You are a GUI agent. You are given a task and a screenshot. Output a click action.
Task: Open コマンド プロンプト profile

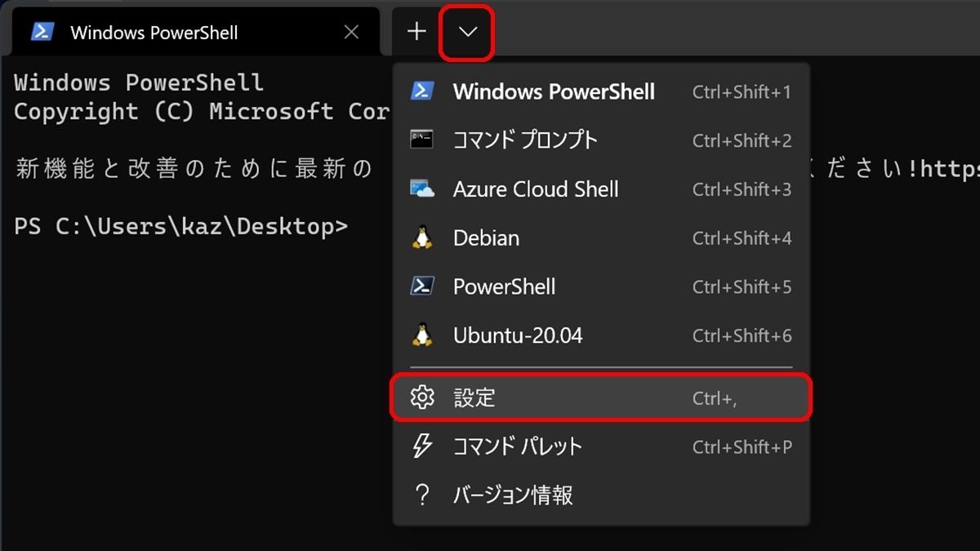[x=601, y=140]
